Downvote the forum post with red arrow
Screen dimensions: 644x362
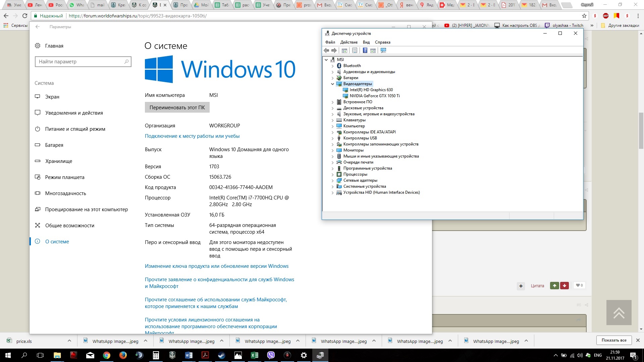tap(565, 286)
